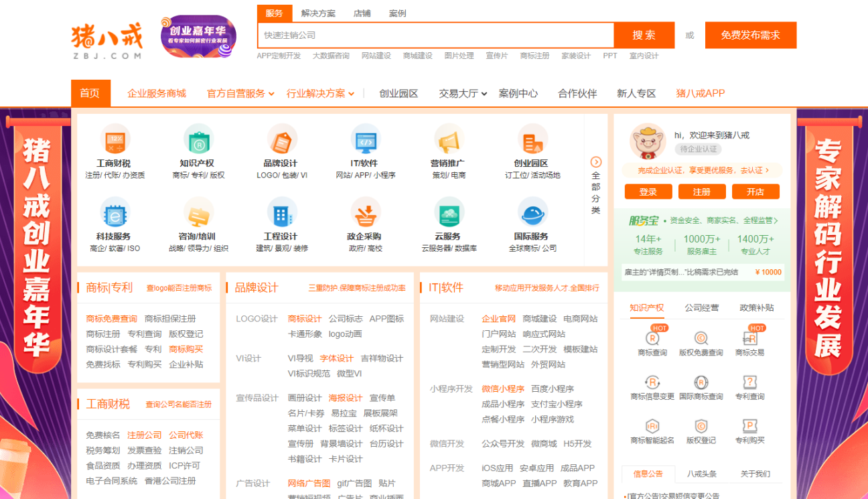Open the 咨询/培训 category icon
The image size is (868, 499).
click(x=198, y=214)
